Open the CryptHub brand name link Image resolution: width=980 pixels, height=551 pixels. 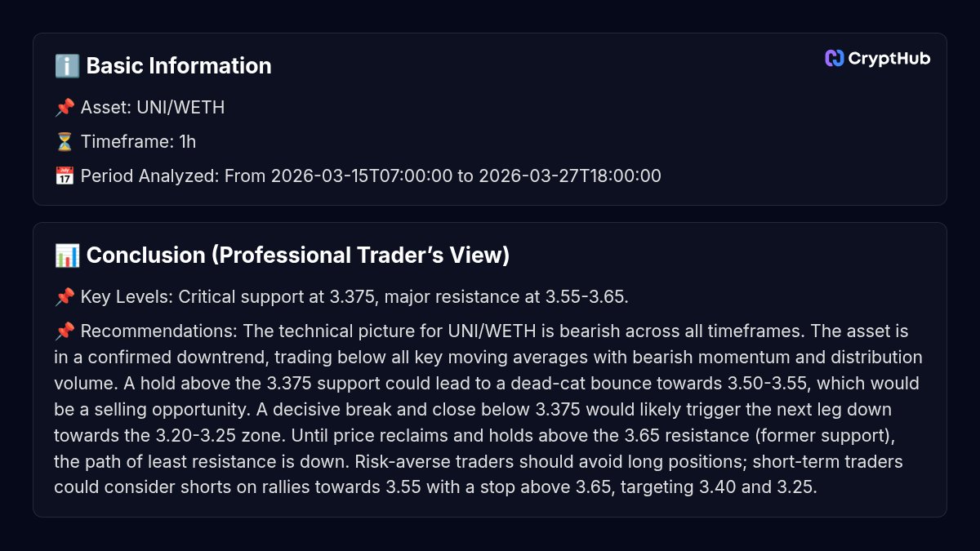(889, 58)
